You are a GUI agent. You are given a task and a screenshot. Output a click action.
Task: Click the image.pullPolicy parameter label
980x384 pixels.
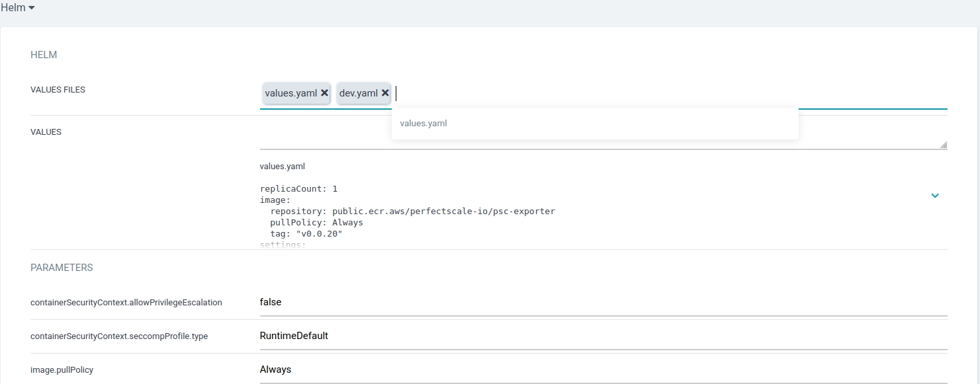click(x=62, y=370)
